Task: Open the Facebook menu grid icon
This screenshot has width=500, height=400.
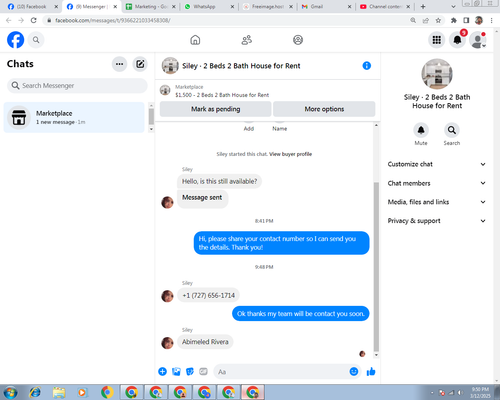Action: [x=437, y=40]
